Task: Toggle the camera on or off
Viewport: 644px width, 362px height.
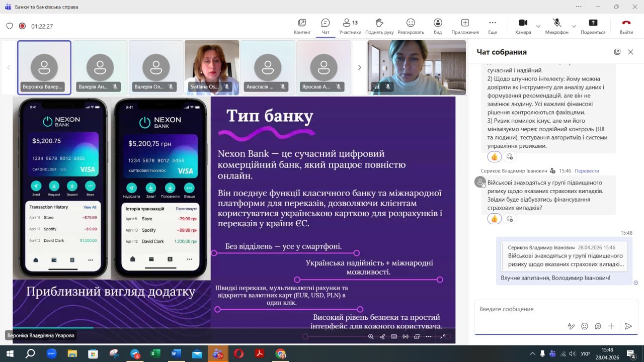Action: point(523,26)
